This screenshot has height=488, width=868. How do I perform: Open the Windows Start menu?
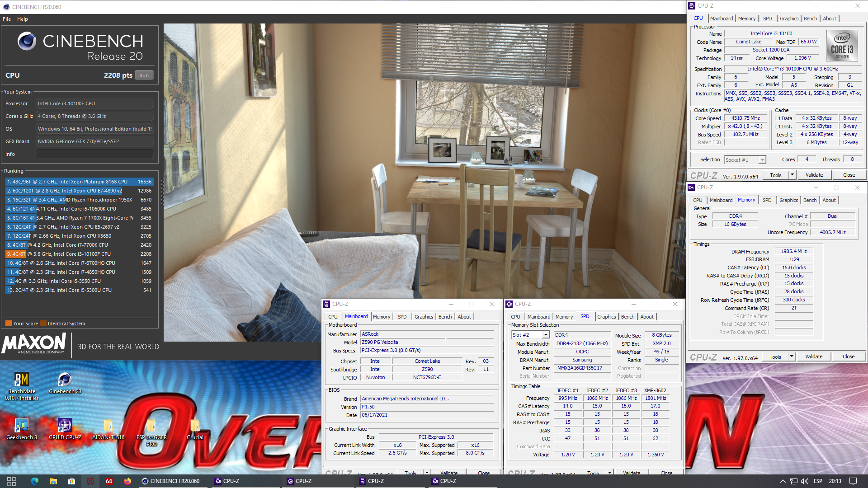(x=12, y=481)
